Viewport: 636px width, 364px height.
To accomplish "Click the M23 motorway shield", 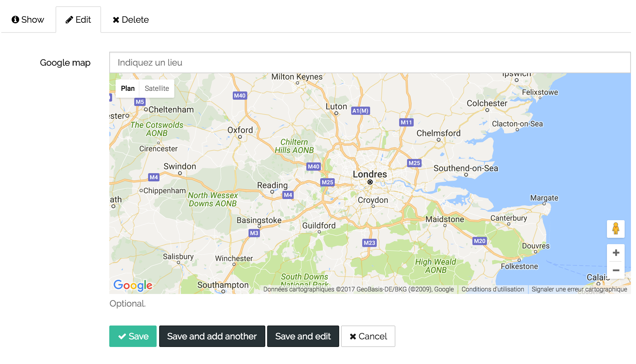I will (369, 243).
